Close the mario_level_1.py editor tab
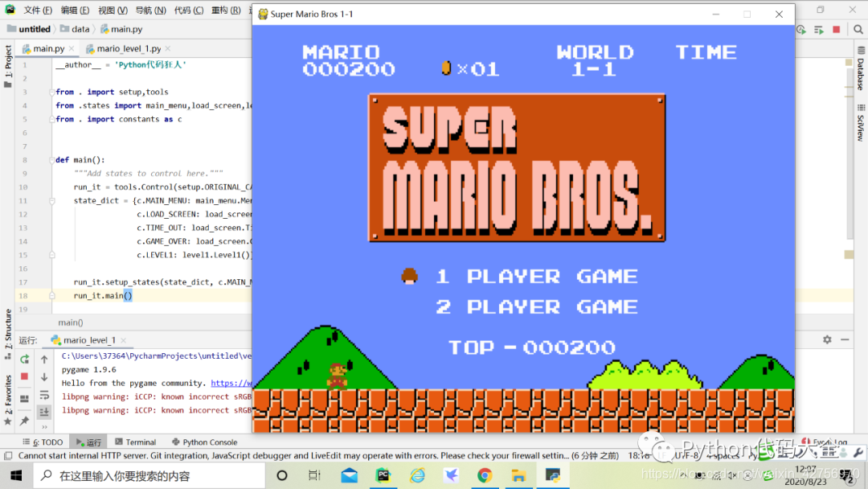The height and width of the screenshot is (489, 868). click(x=168, y=49)
